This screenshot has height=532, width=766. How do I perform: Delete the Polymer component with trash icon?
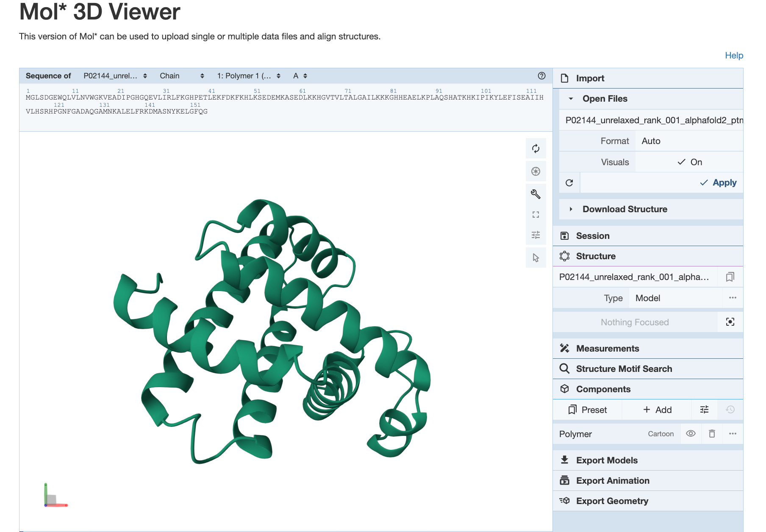(712, 434)
